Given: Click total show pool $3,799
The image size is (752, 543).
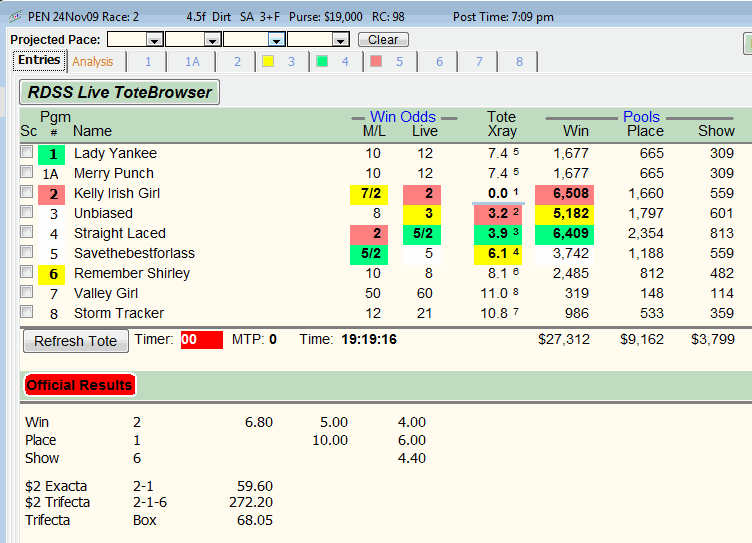Looking at the screenshot, I should coord(713,340).
